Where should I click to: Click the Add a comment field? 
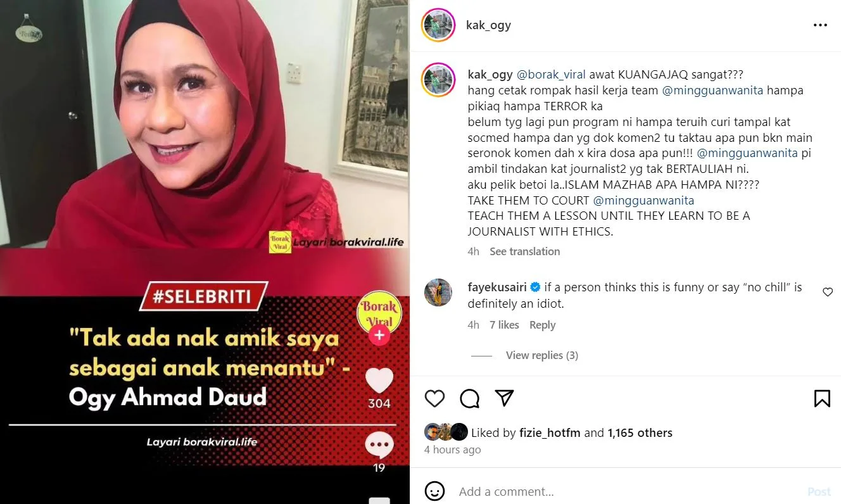tap(627, 491)
